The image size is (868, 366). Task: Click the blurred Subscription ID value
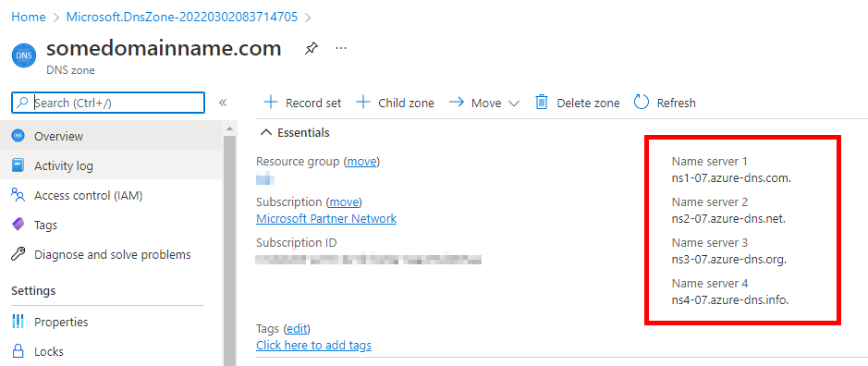coord(369,259)
